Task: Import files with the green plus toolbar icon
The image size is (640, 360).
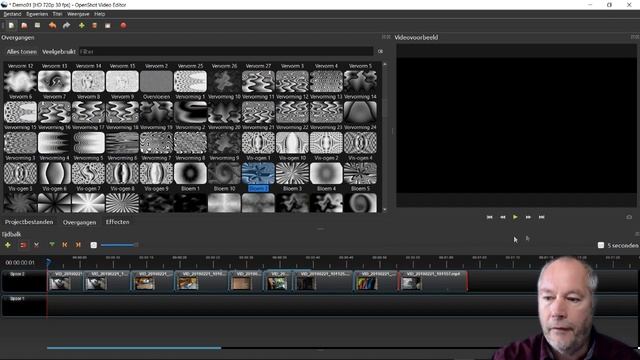Action: click(82, 25)
